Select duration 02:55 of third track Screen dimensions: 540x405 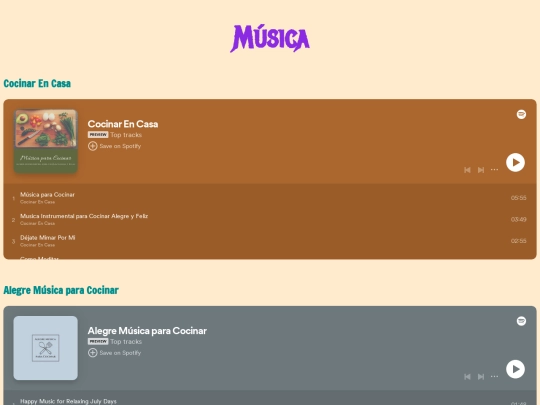518,241
